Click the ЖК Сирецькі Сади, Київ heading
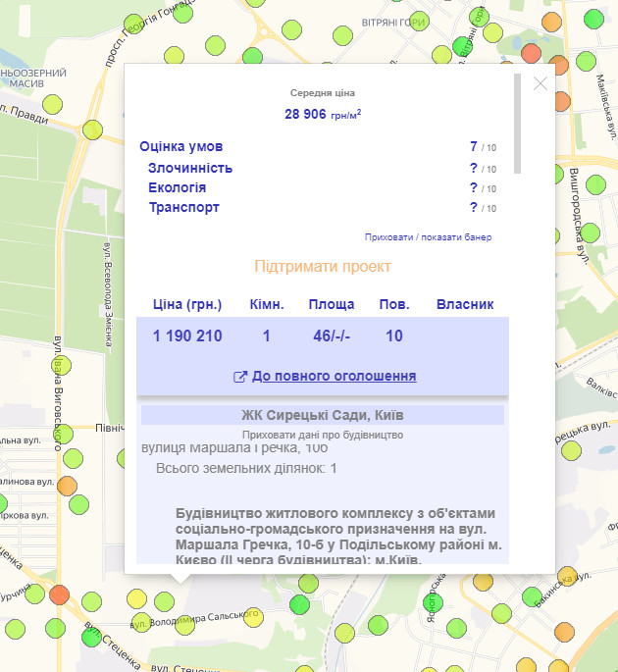Screen dimensions: 618x672 (x=322, y=415)
